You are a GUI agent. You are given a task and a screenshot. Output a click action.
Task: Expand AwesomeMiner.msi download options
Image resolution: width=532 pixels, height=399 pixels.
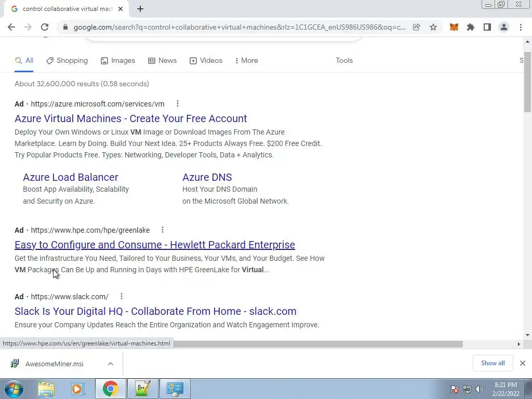pos(111,364)
